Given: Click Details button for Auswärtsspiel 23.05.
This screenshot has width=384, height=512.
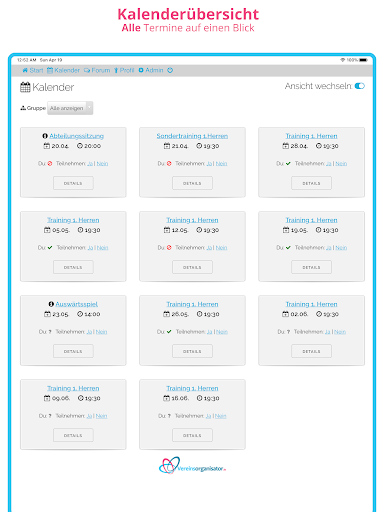Looking at the screenshot, I should pos(73,351).
